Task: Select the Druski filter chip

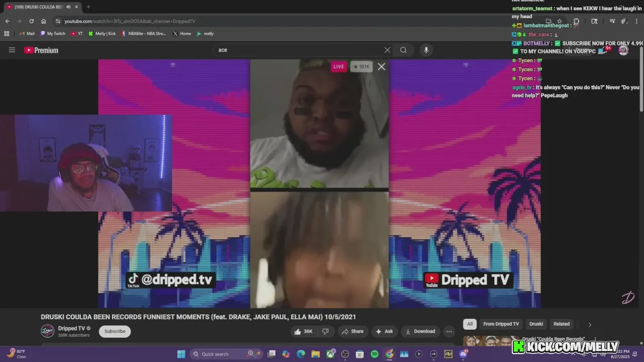Action: (x=536, y=324)
